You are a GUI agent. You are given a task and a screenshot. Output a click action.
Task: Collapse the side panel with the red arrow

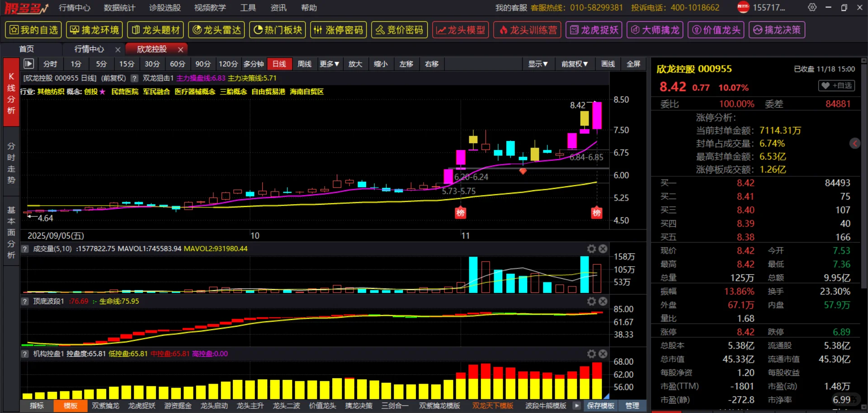[x=855, y=143]
